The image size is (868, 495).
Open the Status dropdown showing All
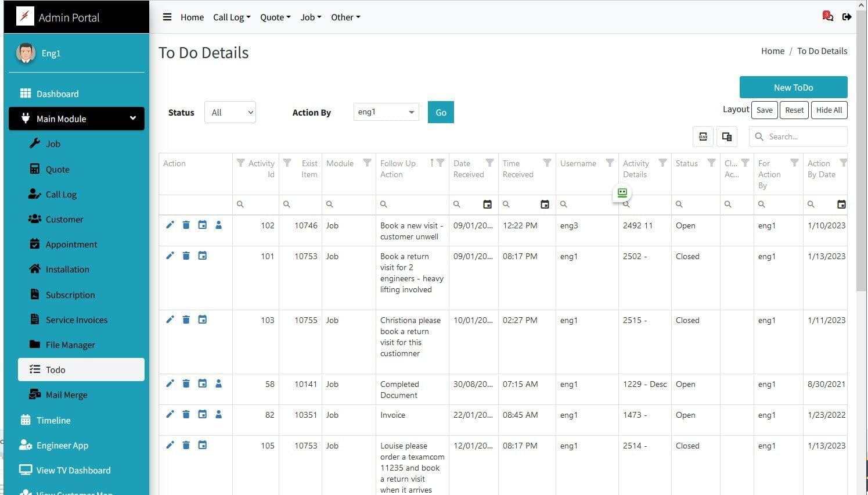(x=230, y=112)
